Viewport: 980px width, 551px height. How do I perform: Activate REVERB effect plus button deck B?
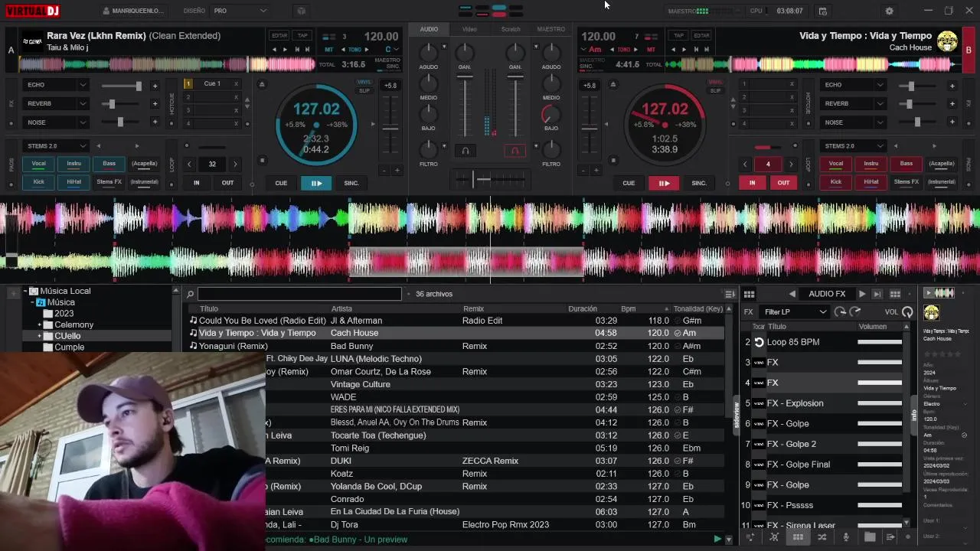[952, 104]
